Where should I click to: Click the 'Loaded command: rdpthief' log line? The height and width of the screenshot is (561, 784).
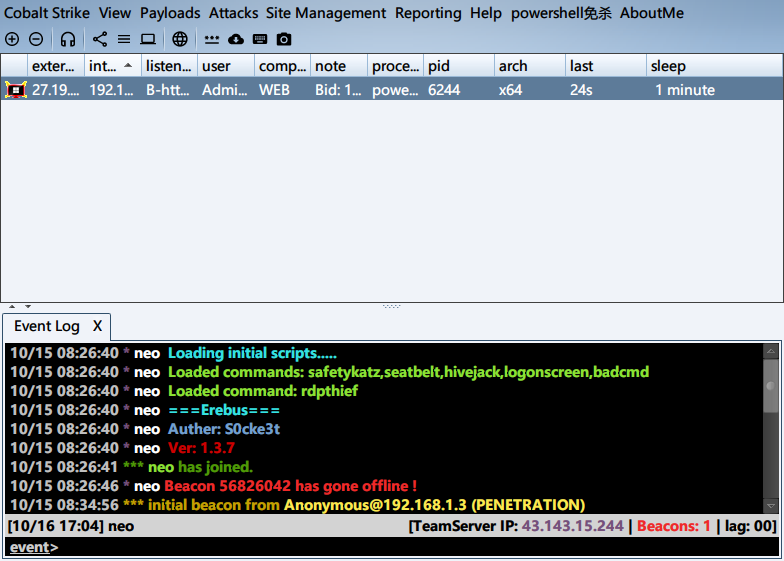click(263, 391)
